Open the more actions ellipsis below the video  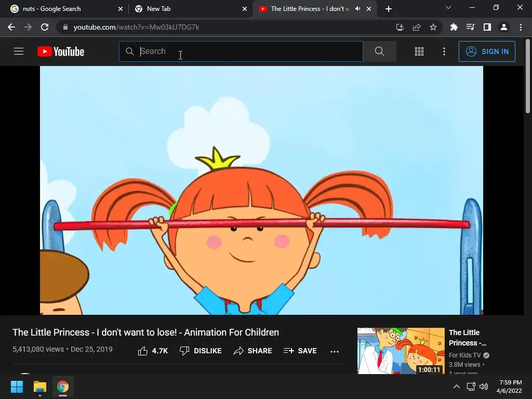pyautogui.click(x=335, y=352)
